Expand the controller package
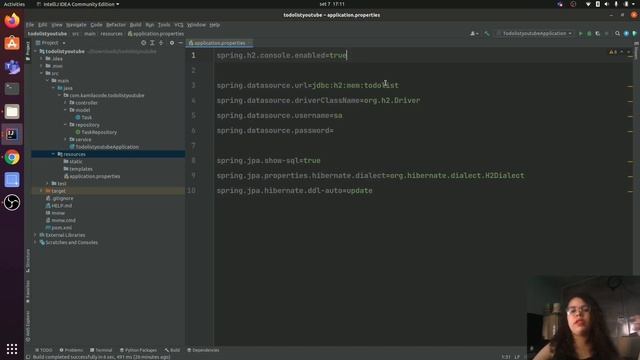The width and height of the screenshot is (640, 360). (x=65, y=103)
